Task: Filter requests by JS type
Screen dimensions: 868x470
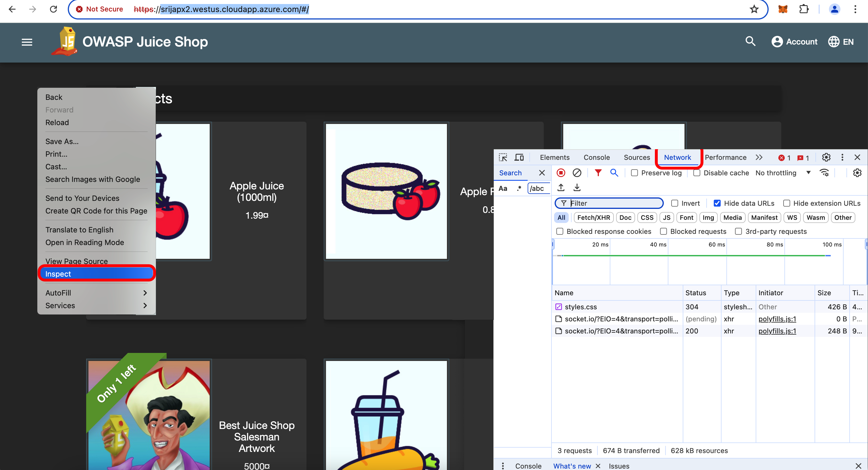Action: point(666,217)
